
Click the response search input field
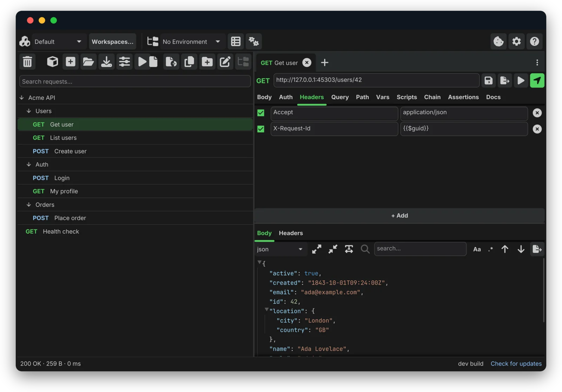click(x=420, y=249)
